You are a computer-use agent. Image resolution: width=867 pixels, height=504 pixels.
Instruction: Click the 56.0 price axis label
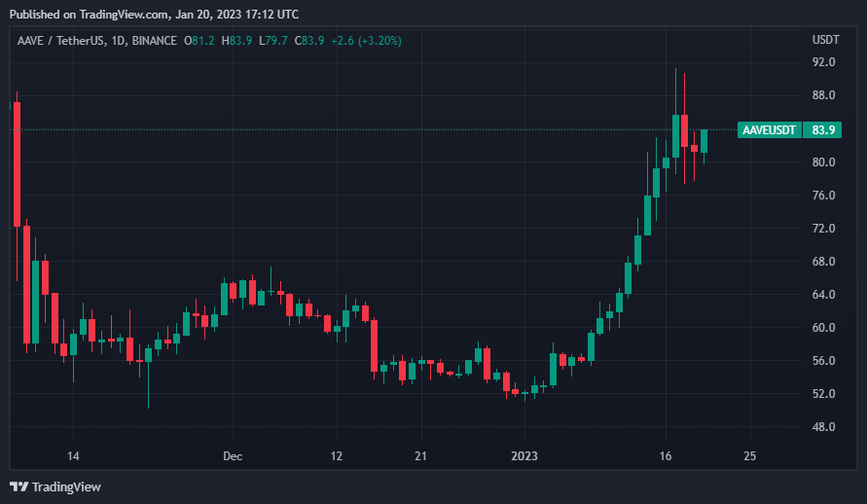823,361
